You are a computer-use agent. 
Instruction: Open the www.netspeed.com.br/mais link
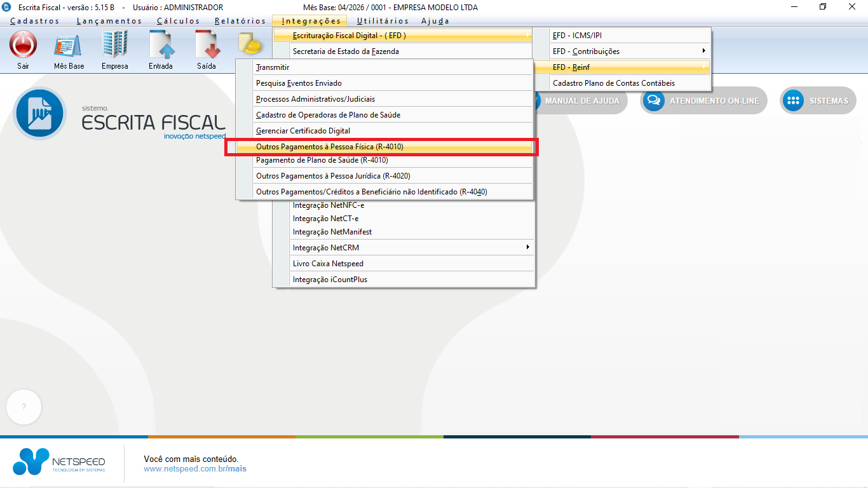point(194,469)
